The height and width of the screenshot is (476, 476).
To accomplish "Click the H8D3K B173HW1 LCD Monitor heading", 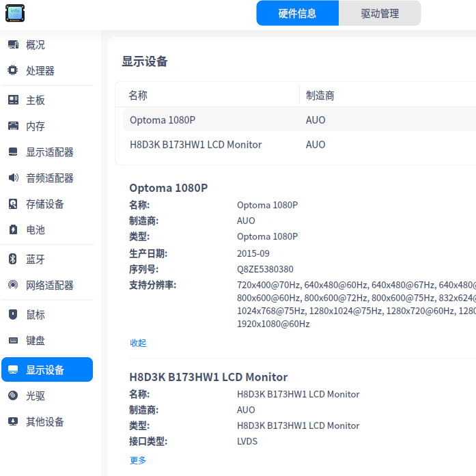I will point(208,377).
